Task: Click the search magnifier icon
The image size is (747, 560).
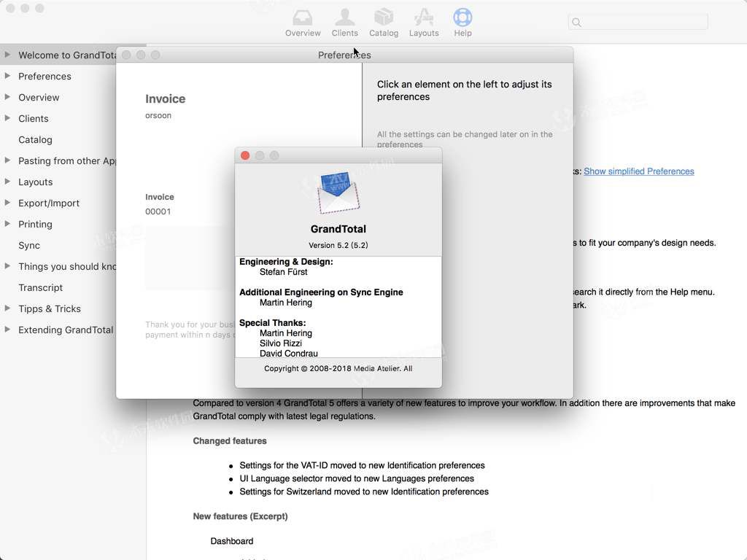Action: (576, 23)
